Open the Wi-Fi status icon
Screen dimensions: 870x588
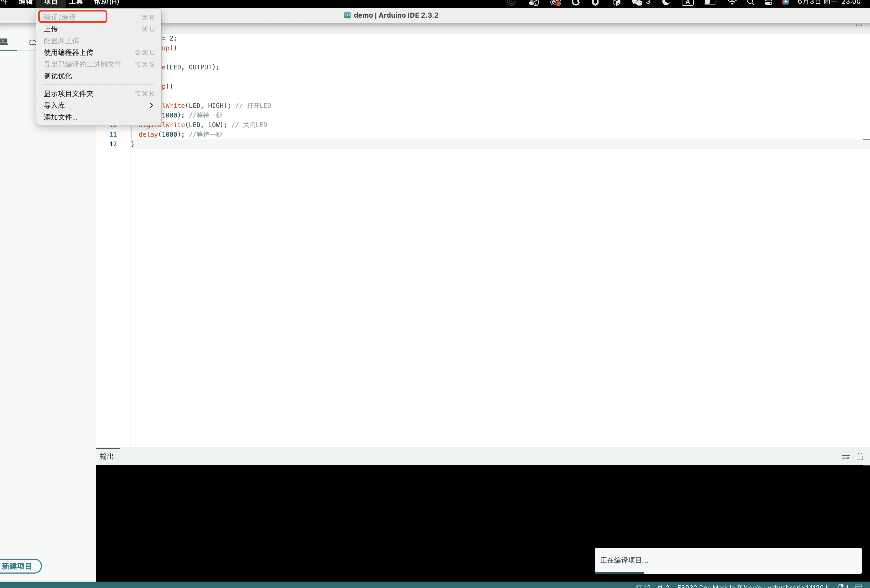pos(732,2)
